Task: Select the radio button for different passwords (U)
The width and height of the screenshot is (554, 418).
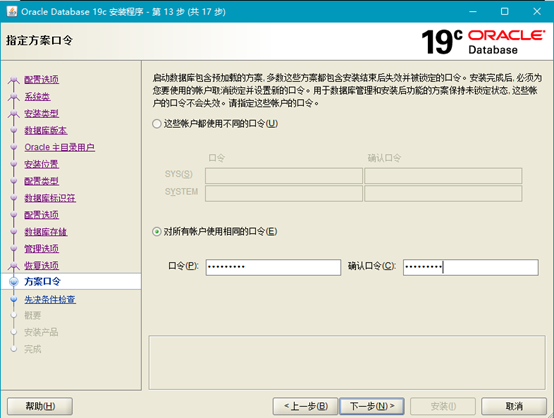Action: (157, 124)
